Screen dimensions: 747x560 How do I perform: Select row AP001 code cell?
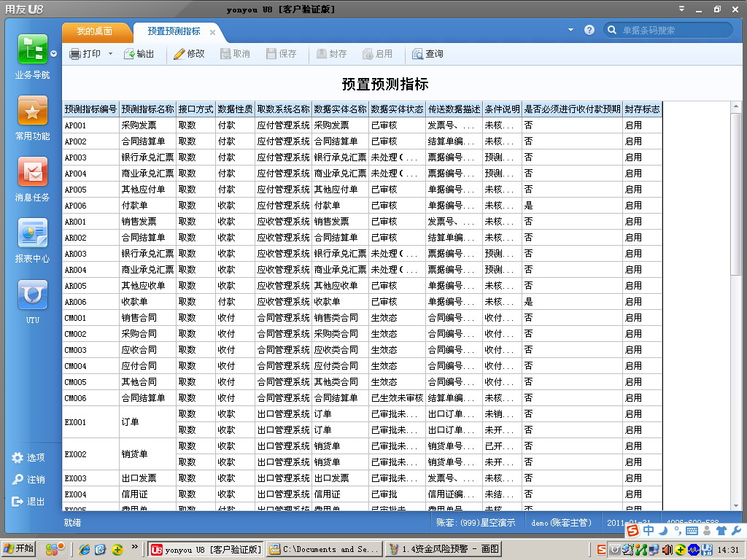click(90, 125)
